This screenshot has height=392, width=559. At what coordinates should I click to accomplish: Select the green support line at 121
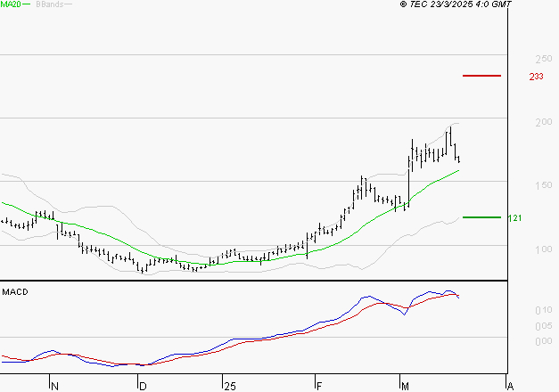[x=481, y=216]
